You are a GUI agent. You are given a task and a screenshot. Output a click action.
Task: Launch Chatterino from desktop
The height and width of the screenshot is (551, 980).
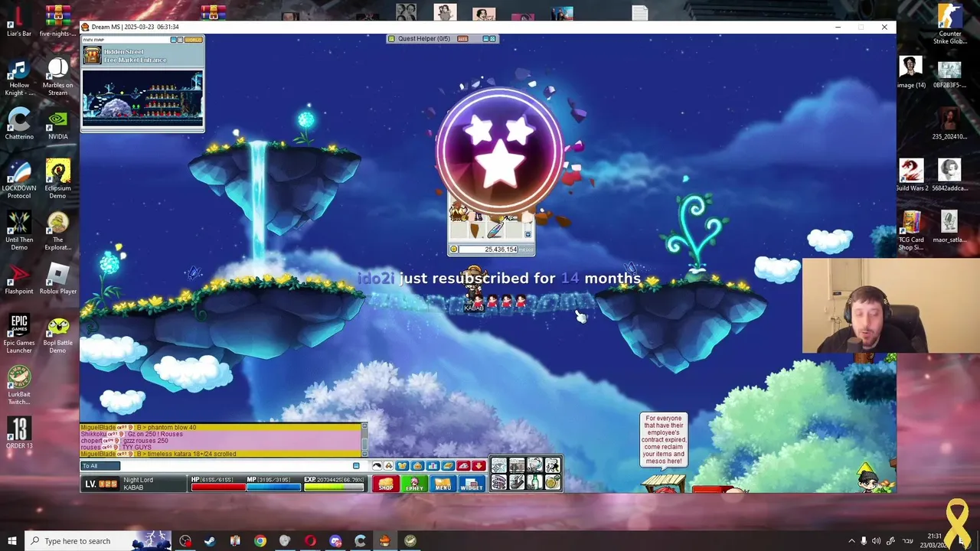pyautogui.click(x=19, y=124)
